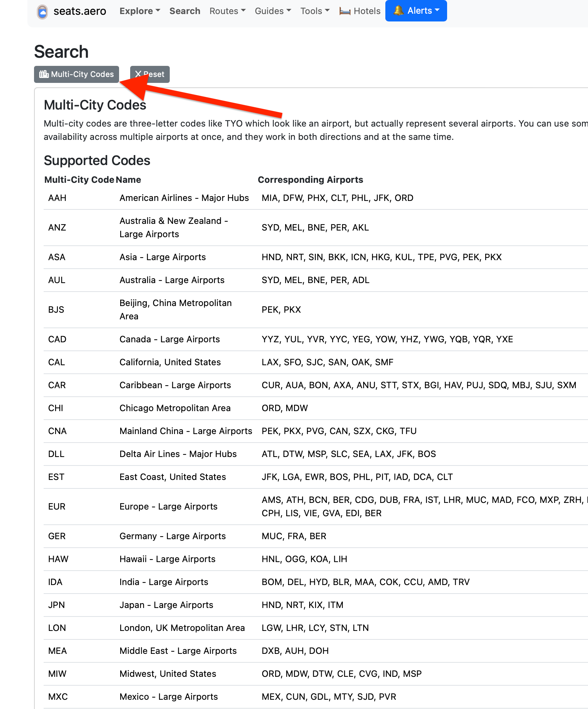Open the Alerts dropdown button

pos(416,11)
